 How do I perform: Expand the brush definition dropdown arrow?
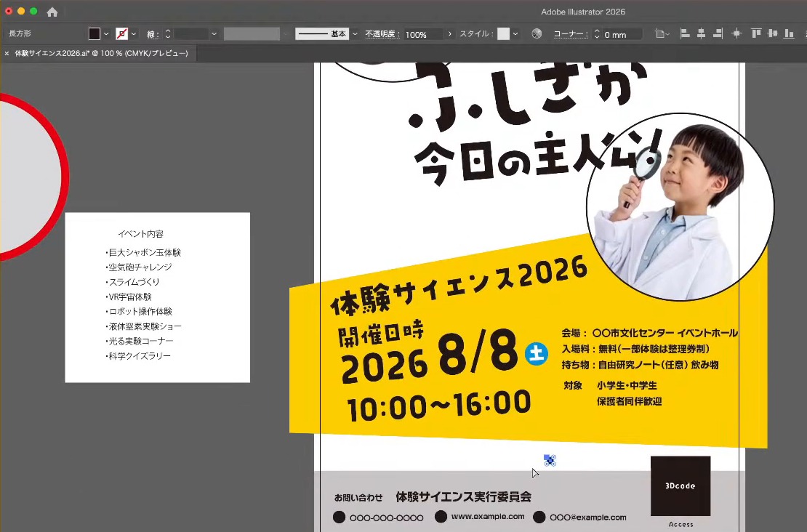pyautogui.click(x=355, y=34)
